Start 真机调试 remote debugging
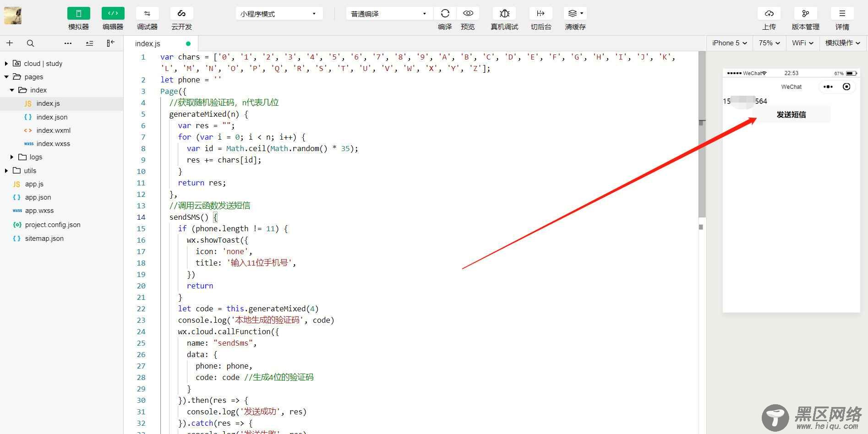This screenshot has width=868, height=434. [504, 14]
